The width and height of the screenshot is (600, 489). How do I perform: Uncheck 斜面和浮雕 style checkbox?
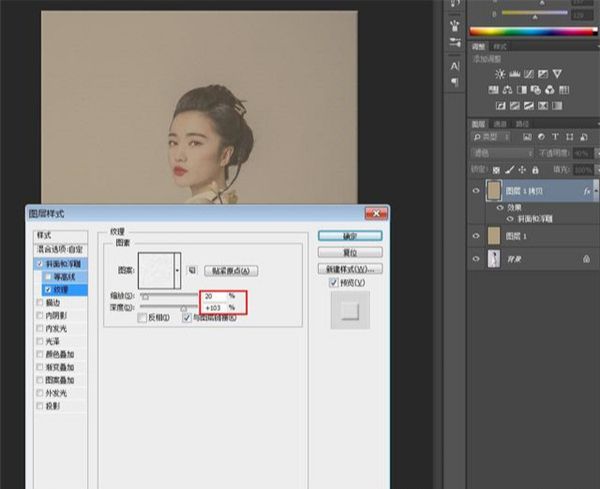coord(39,264)
